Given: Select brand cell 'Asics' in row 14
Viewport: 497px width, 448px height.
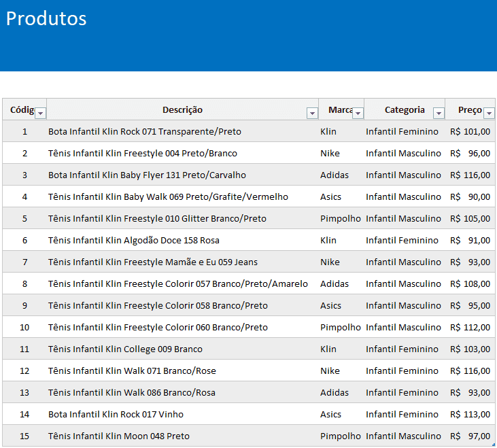Looking at the screenshot, I should point(341,415).
